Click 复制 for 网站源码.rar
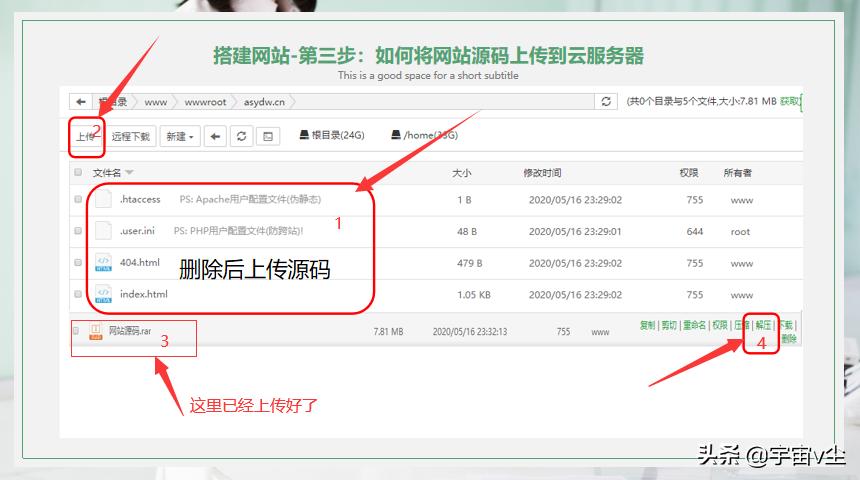This screenshot has height=480, width=860. 647,325
